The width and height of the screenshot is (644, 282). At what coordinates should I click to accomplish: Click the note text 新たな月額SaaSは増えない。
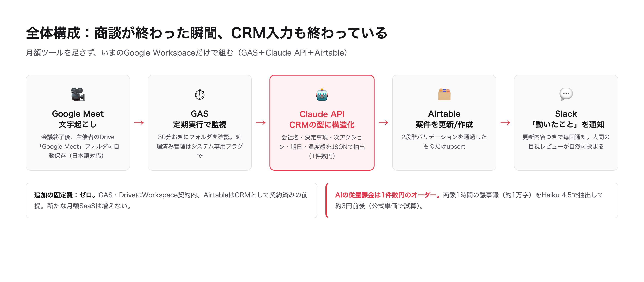pos(90,206)
